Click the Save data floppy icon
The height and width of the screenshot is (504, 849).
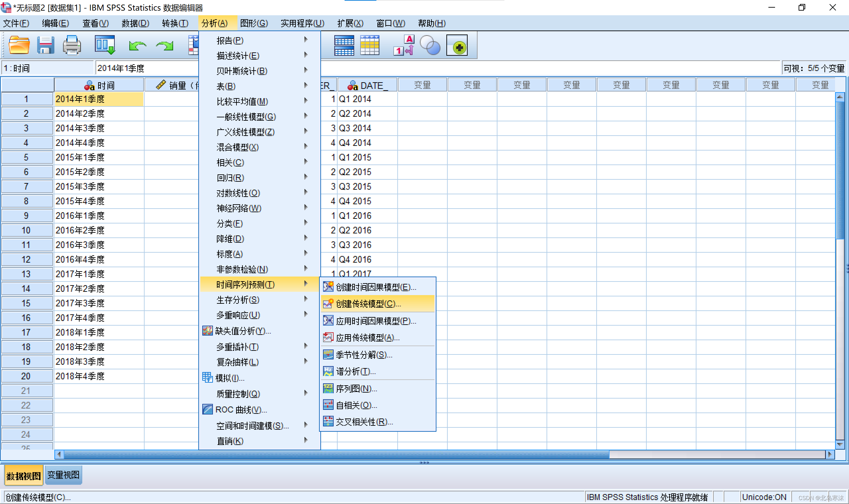point(45,45)
